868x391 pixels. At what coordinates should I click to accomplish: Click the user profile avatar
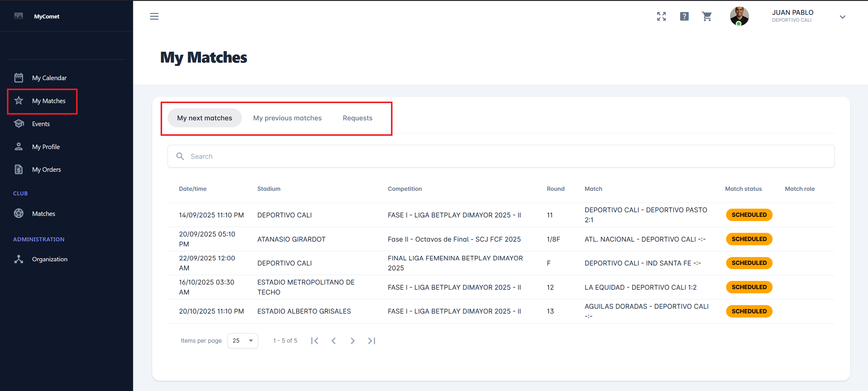(x=739, y=16)
